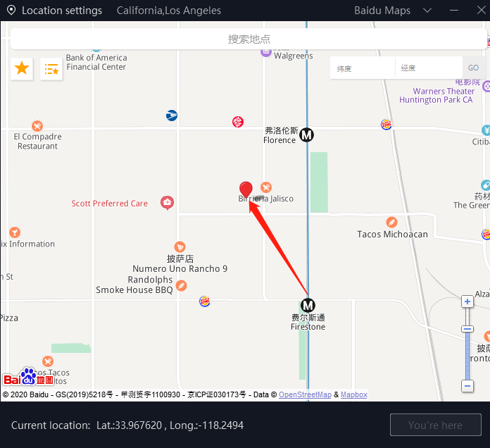The width and height of the screenshot is (490, 448).
Task: Click the latitude input field
Action: pos(363,68)
